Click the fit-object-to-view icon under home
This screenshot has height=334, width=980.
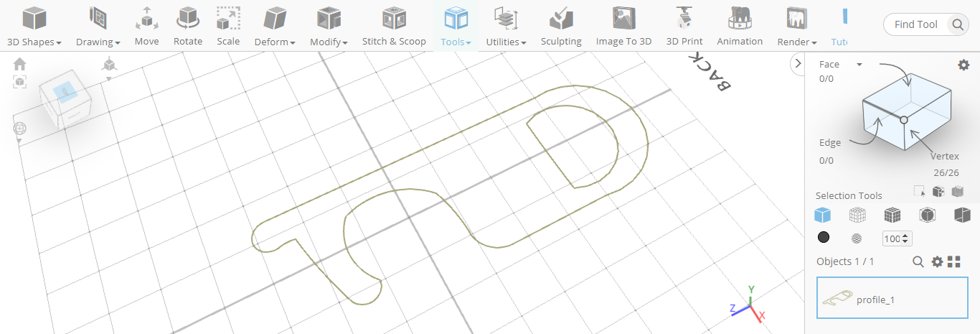(x=20, y=82)
